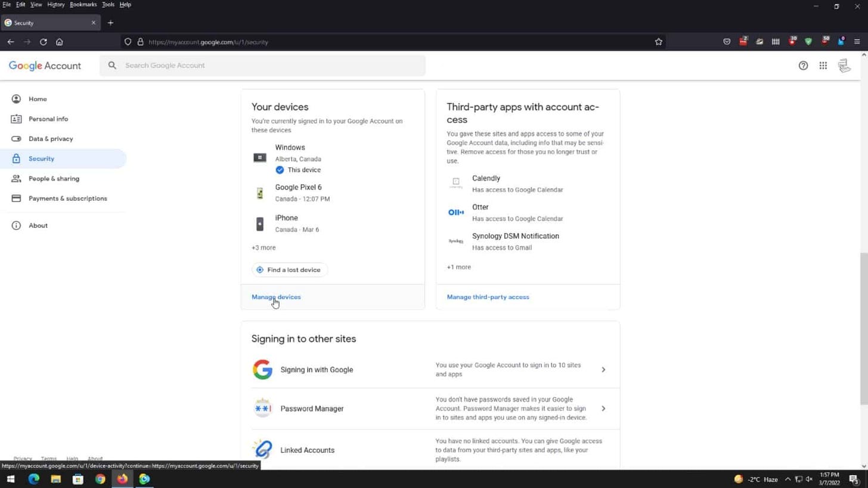This screenshot has width=868, height=488.
Task: Launch Microsoft Edge from the taskbar
Action: (x=33, y=479)
